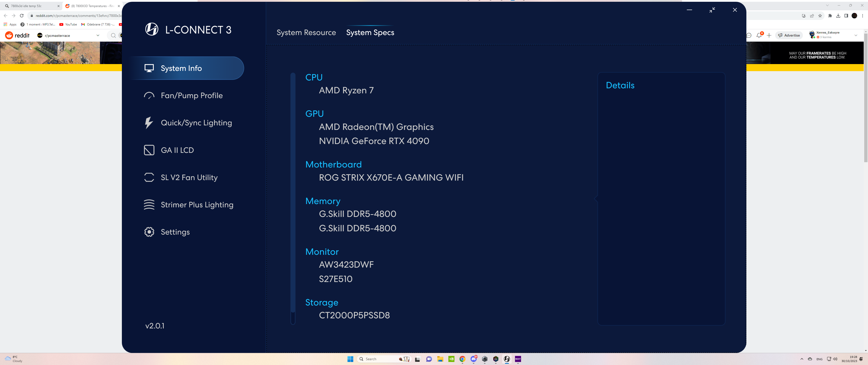Toggle Chrome side panel icon
Viewport: 868px width, 365px height.
[846, 15]
